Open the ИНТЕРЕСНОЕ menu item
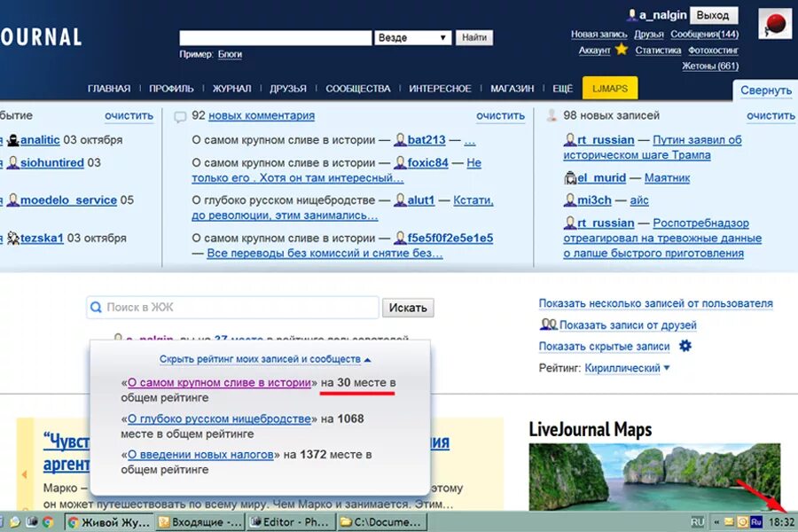This screenshot has width=798, height=532. coord(440,89)
